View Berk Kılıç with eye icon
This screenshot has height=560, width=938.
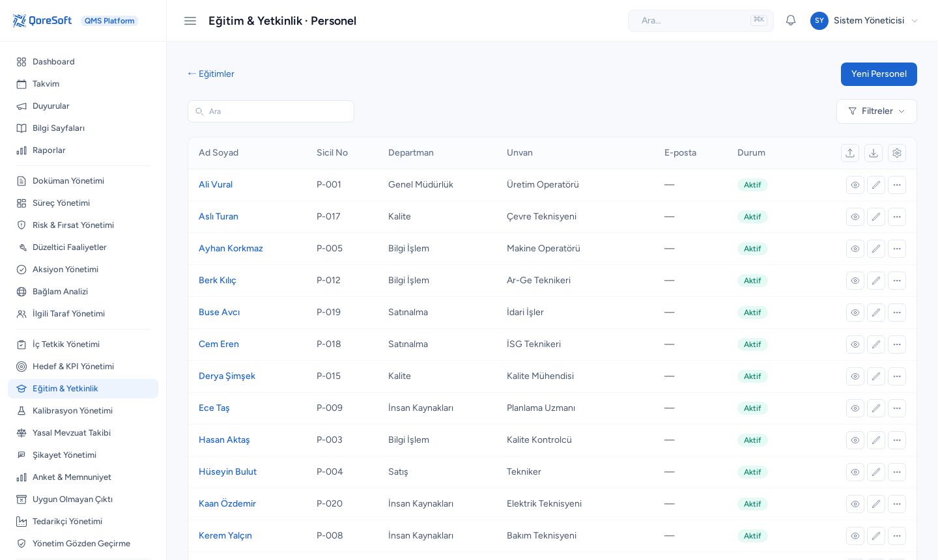coord(855,281)
